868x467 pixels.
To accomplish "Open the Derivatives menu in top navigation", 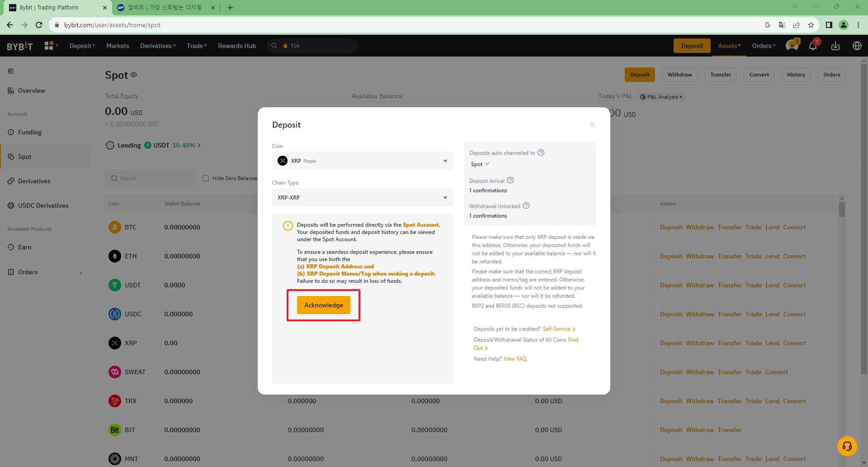I will (158, 46).
